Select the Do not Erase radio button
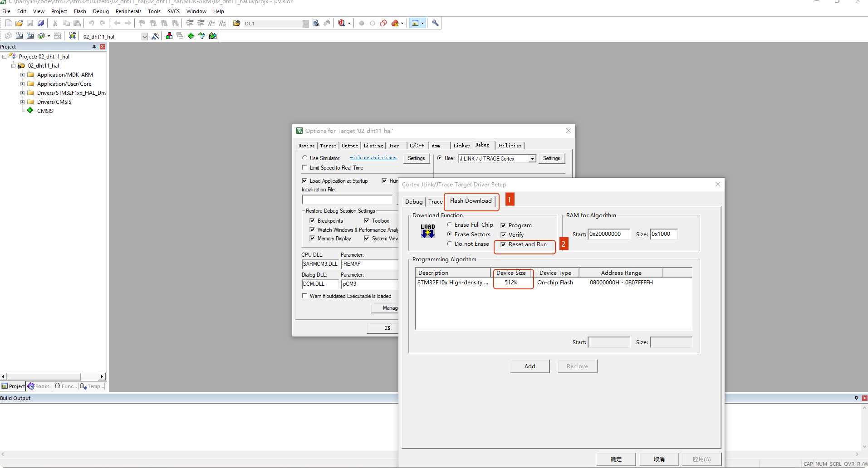This screenshot has width=868, height=468. (449, 244)
